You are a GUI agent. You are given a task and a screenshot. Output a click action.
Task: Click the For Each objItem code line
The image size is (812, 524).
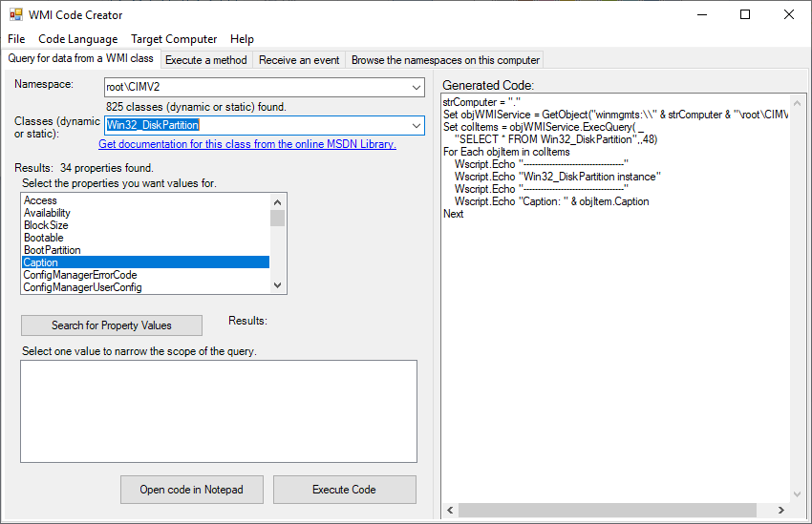506,152
